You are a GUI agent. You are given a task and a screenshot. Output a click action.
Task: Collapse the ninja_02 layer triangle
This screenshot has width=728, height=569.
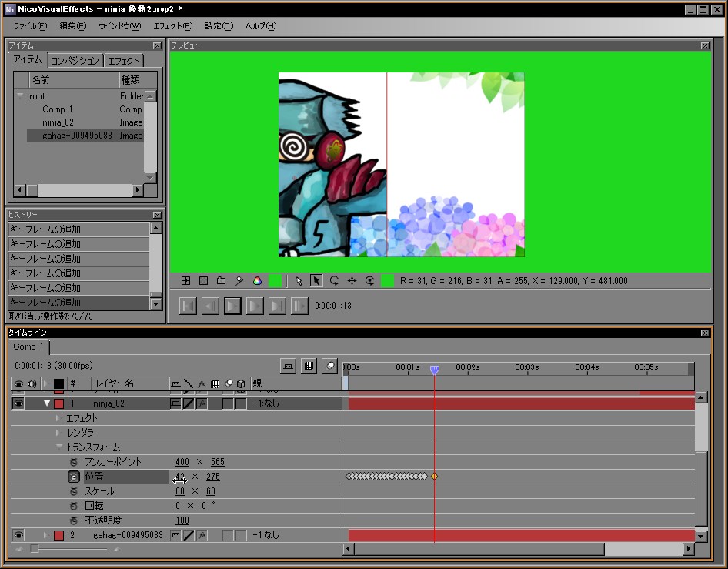(x=47, y=403)
